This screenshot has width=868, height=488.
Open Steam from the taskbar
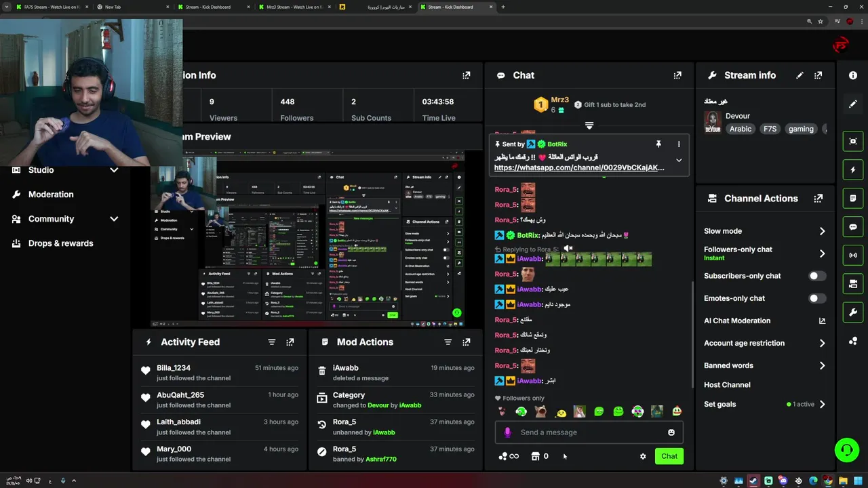(753, 481)
